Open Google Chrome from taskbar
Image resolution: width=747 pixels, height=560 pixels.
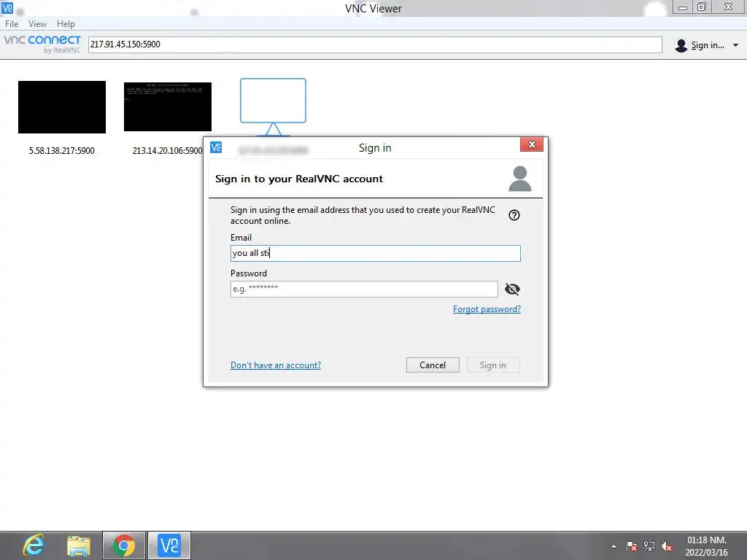coord(124,545)
